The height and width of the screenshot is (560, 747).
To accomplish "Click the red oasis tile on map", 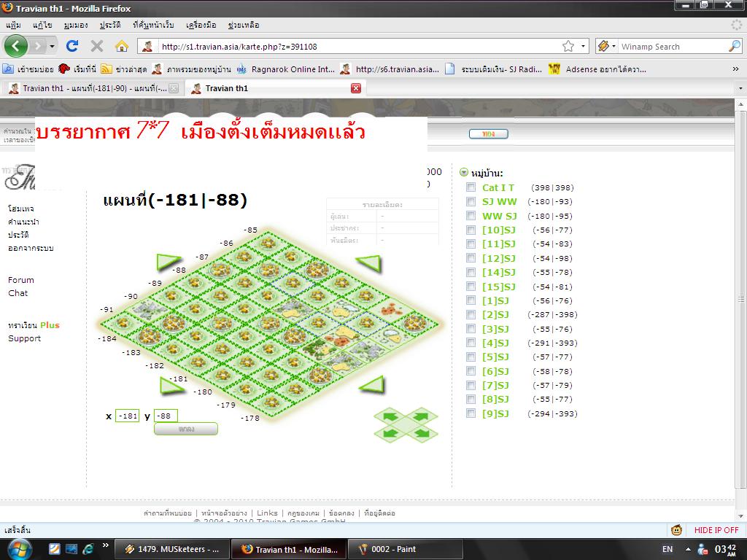I will tap(392, 310).
